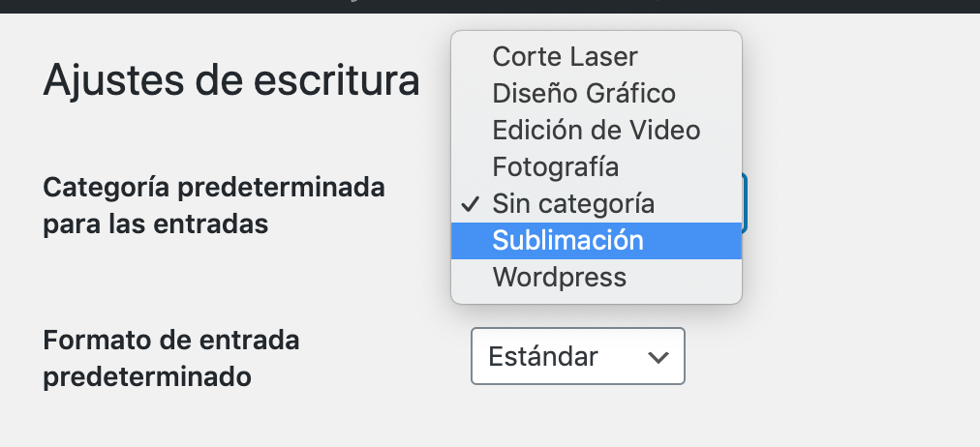Choose the highlighted Sublimación option
Screen dimensions: 980x447
[597, 241]
